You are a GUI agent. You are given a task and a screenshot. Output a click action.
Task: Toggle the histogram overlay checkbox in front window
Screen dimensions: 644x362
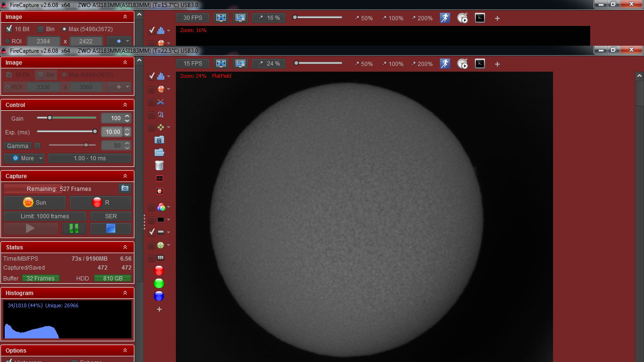pos(152,76)
